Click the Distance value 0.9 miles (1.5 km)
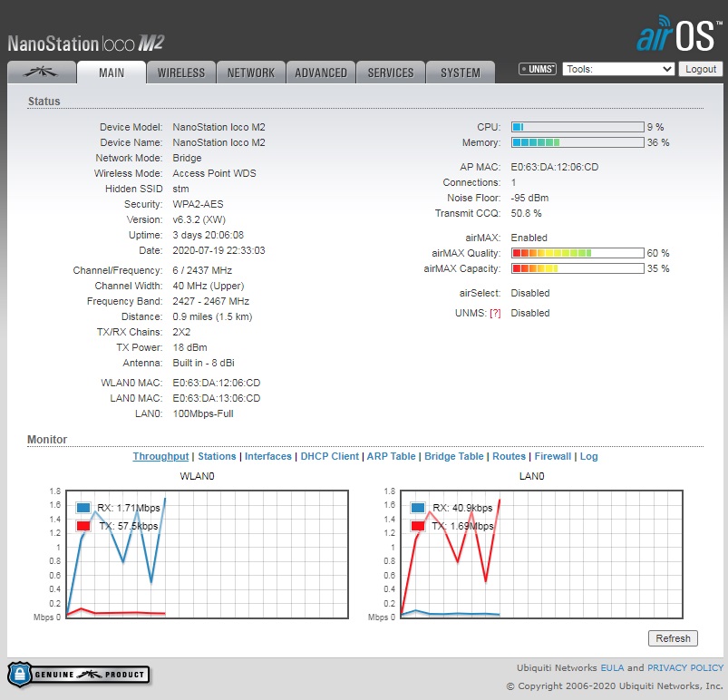The height and width of the screenshot is (700, 728). pyautogui.click(x=212, y=316)
